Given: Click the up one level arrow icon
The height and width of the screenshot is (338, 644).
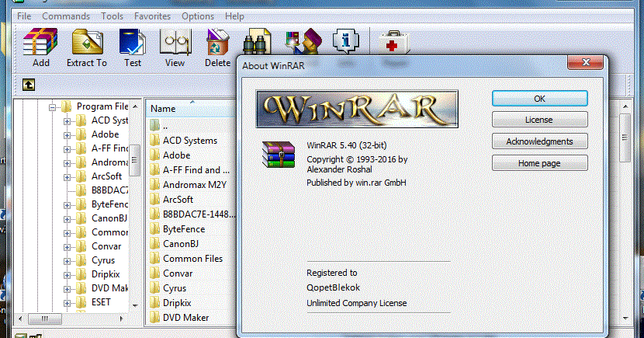Looking at the screenshot, I should pyautogui.click(x=29, y=85).
